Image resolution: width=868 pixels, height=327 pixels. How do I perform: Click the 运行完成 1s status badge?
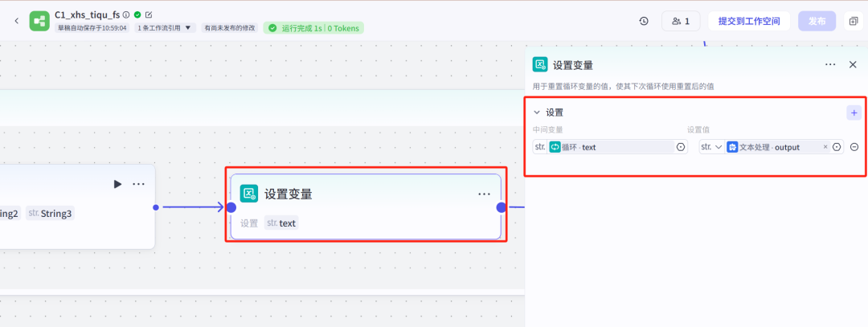click(x=313, y=27)
